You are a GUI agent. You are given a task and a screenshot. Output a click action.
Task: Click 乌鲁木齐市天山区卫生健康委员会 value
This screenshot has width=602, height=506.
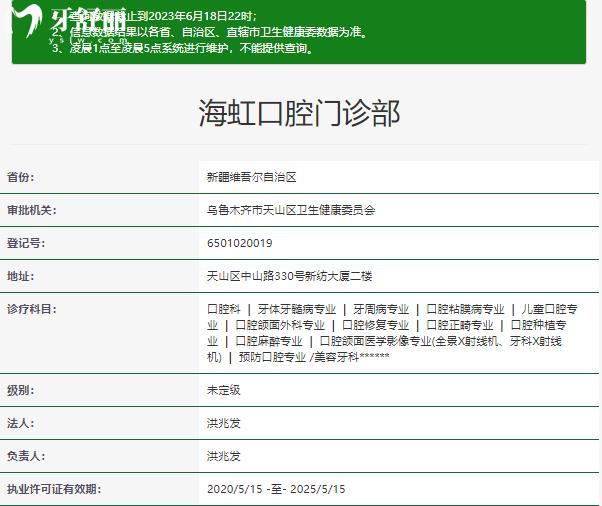(x=291, y=210)
